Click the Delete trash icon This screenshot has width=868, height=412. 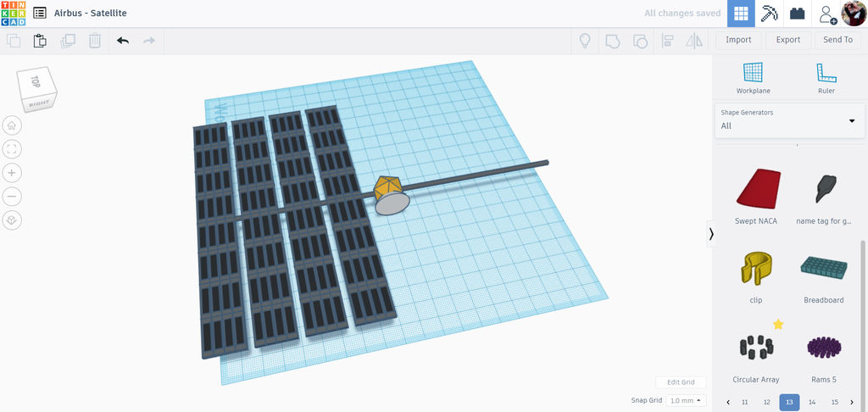tap(95, 41)
